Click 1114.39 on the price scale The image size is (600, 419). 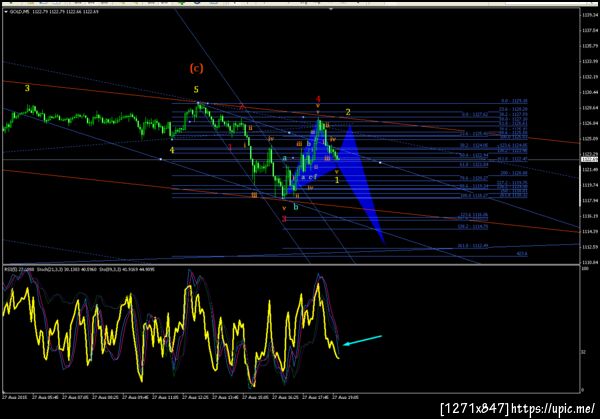(590, 231)
